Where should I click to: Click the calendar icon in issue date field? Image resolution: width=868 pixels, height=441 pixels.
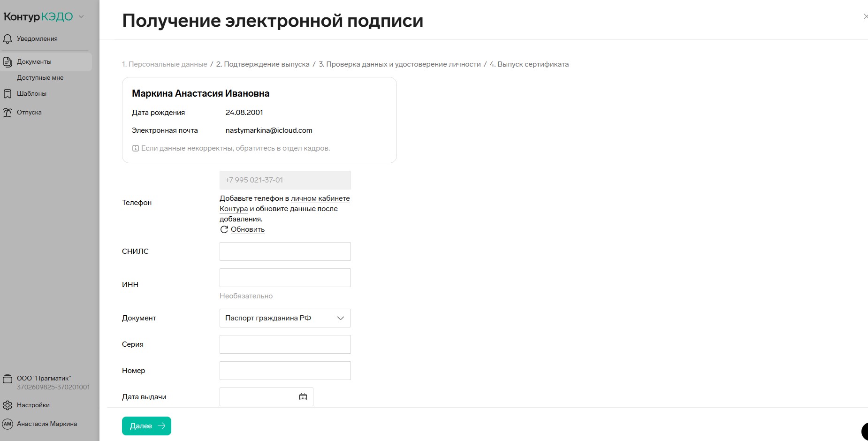303,397
